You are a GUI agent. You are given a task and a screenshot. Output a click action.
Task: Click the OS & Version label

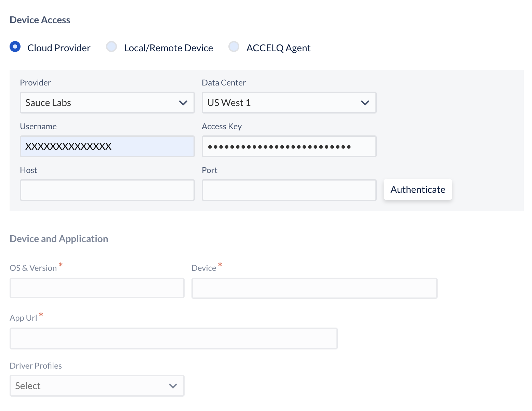point(33,268)
